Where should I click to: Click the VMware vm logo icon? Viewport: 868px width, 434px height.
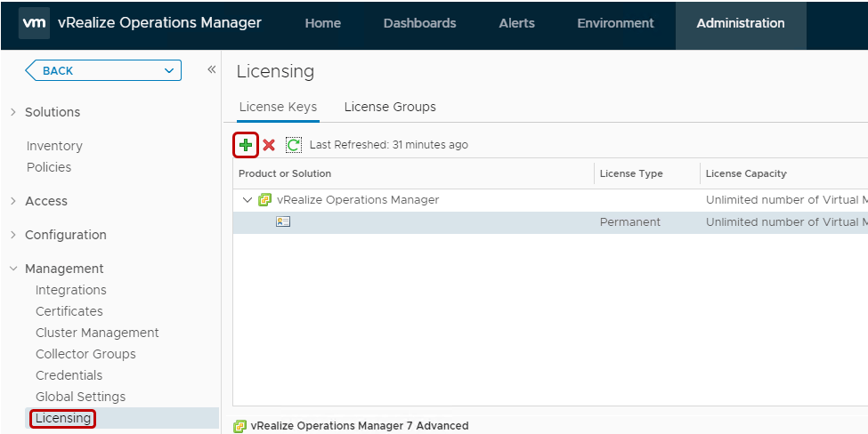coord(35,23)
